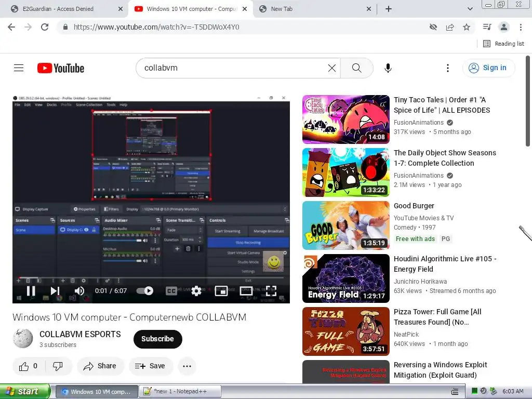The width and height of the screenshot is (532, 399).
Task: View site security lock info
Action: [65, 27]
